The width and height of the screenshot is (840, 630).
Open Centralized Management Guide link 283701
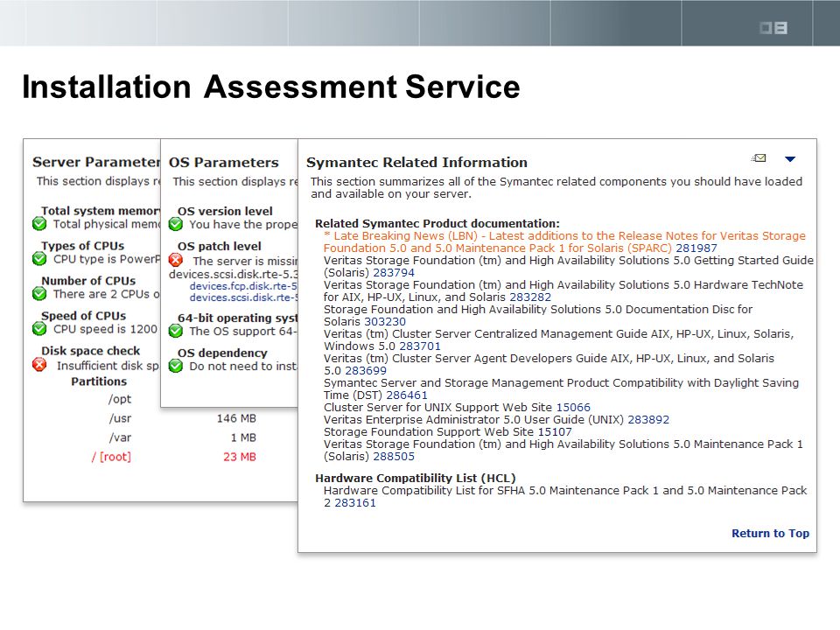(x=420, y=346)
